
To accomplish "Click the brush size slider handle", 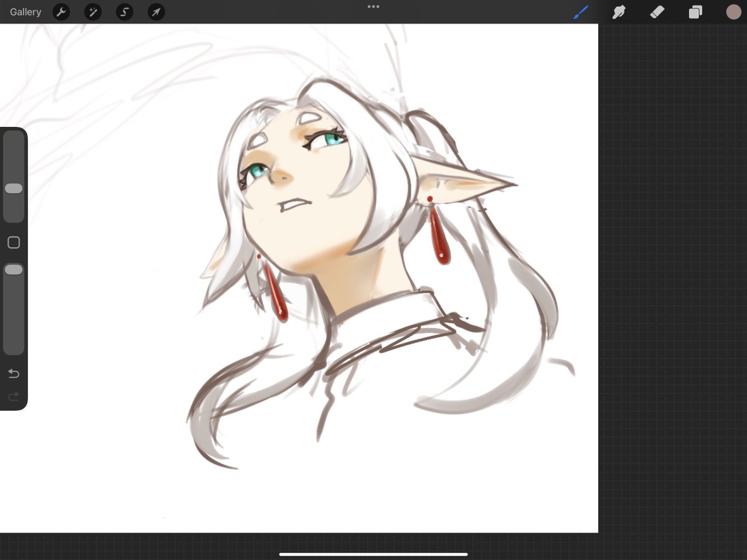I will [x=14, y=189].
